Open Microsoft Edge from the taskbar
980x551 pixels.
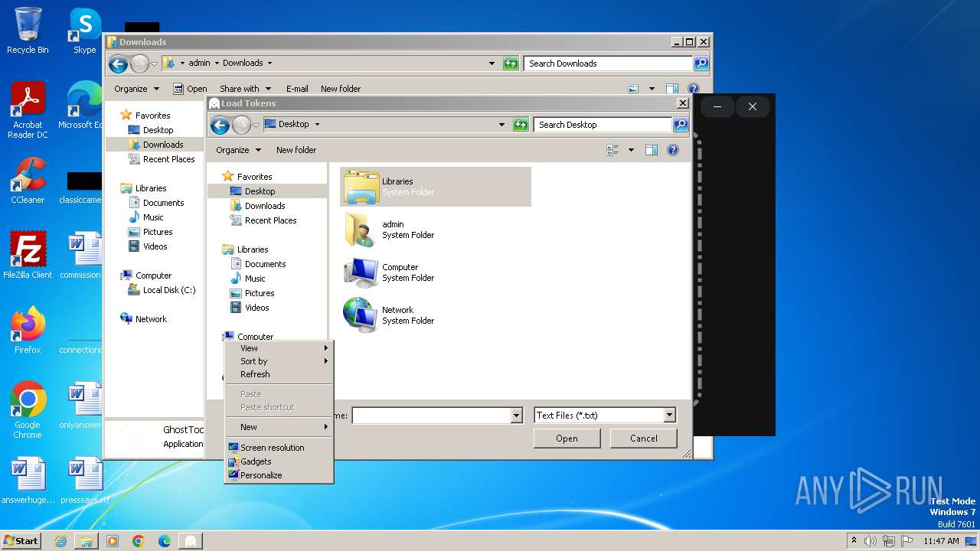[x=165, y=541]
